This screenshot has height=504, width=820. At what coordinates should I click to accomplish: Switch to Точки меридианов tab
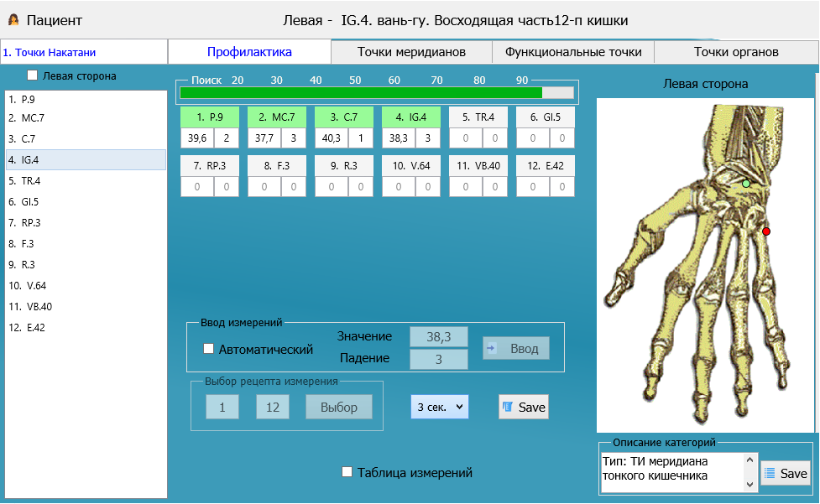(x=411, y=52)
